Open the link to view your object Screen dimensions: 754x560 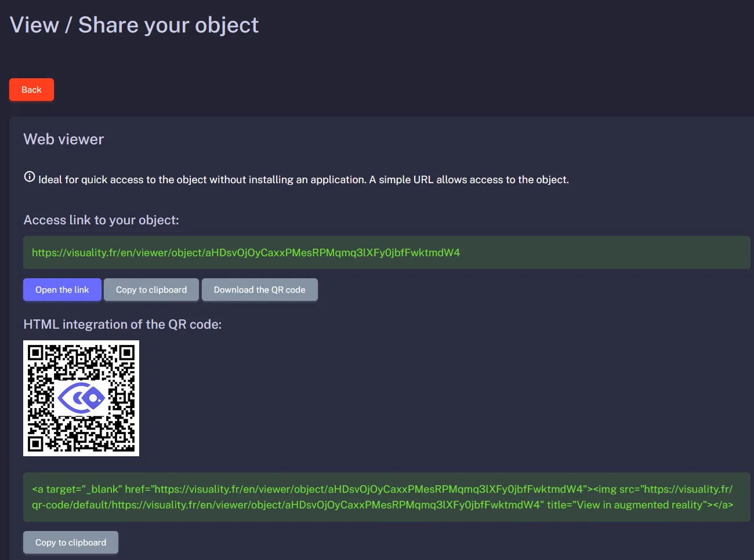[62, 289]
